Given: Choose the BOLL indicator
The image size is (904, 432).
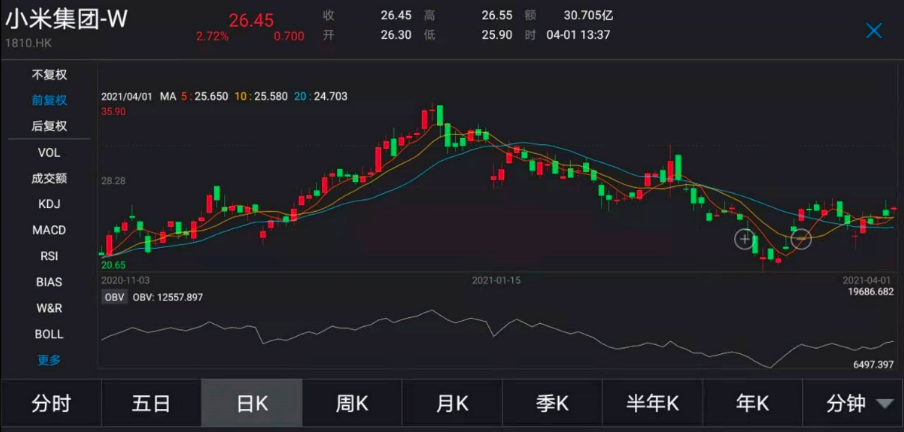Looking at the screenshot, I should pos(49,334).
